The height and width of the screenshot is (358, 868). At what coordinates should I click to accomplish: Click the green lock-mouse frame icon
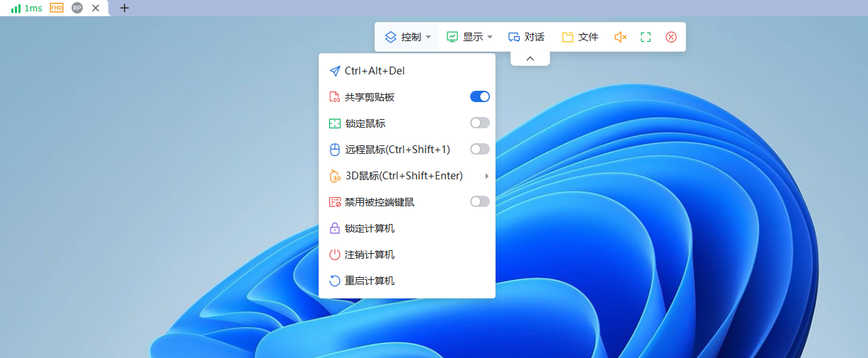coord(335,123)
